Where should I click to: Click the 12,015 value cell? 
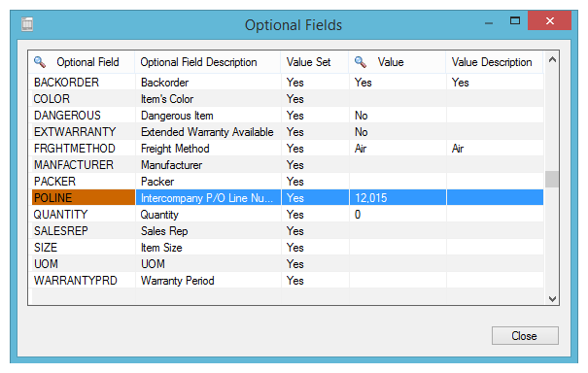click(x=398, y=197)
